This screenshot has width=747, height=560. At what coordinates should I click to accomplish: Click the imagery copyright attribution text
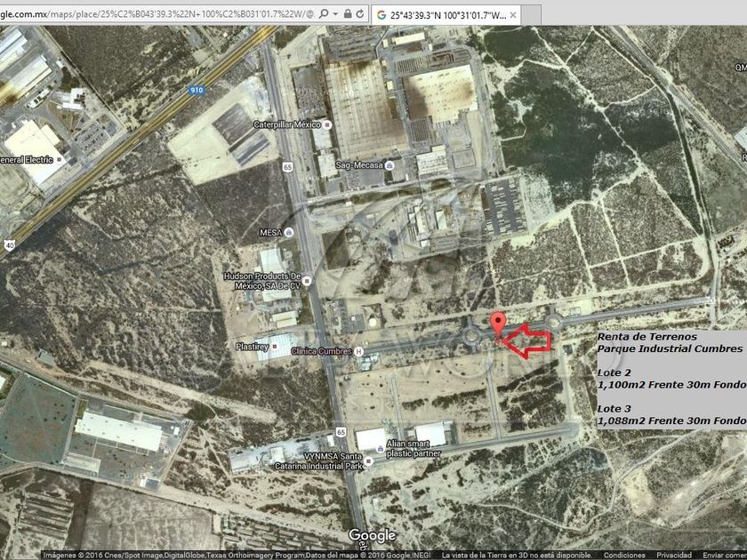click(237, 556)
